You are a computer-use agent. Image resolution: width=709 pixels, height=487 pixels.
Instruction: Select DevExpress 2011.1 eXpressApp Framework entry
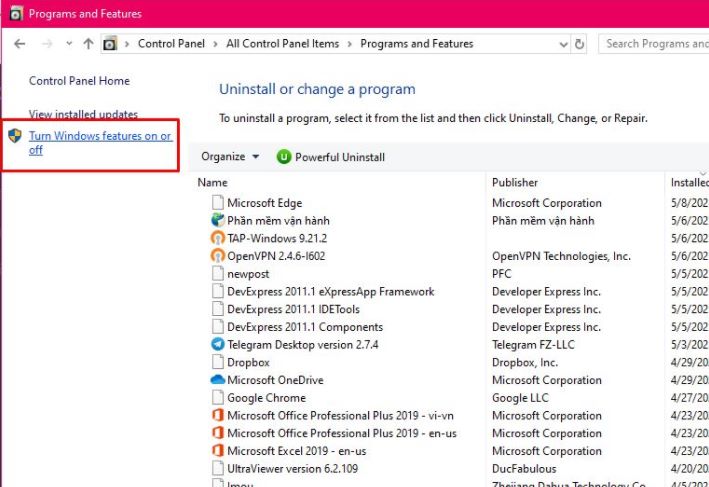(x=331, y=292)
